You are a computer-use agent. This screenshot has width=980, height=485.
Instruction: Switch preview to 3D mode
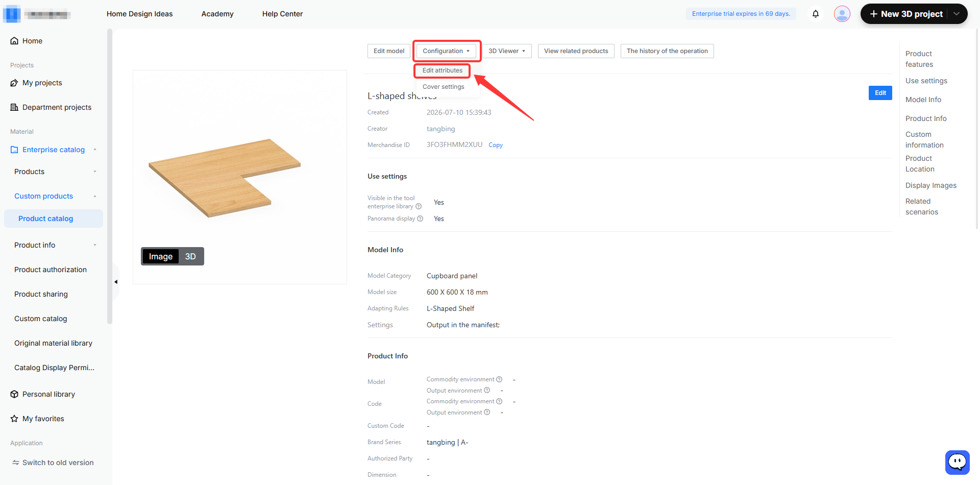[x=190, y=256]
